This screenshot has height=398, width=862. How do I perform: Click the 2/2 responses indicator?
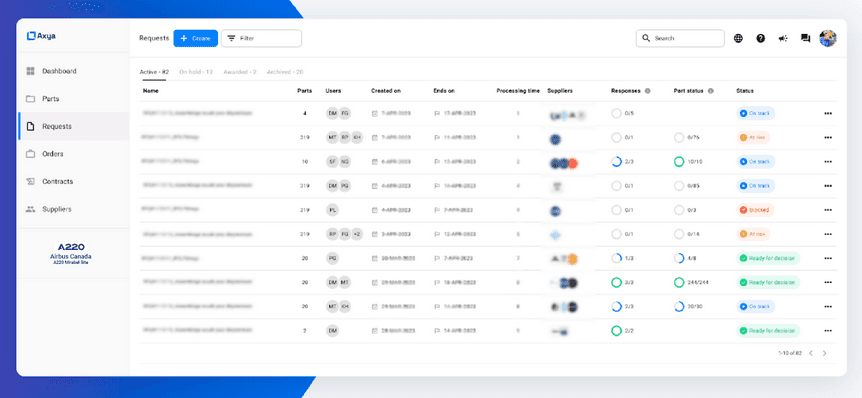tap(623, 331)
